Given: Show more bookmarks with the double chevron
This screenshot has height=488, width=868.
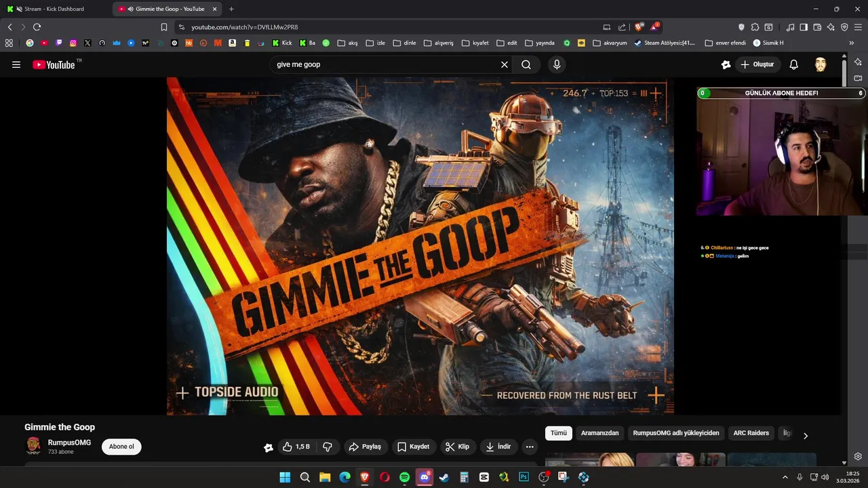Looking at the screenshot, I should point(852,43).
